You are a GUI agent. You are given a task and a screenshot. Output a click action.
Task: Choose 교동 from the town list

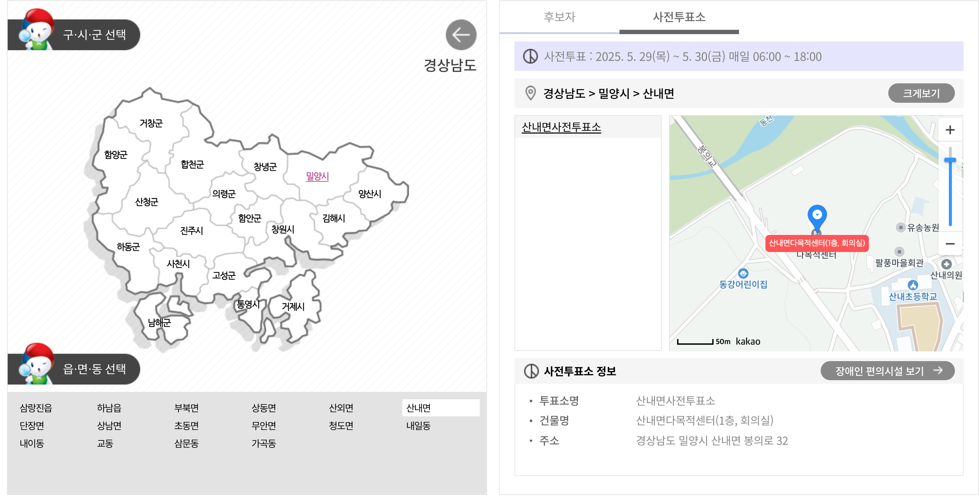point(105,444)
